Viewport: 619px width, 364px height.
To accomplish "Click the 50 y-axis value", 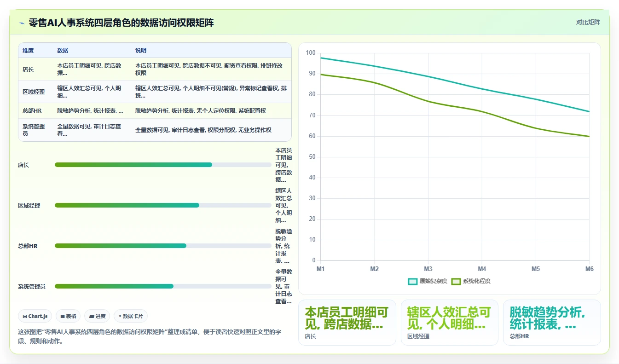I will (x=312, y=157).
